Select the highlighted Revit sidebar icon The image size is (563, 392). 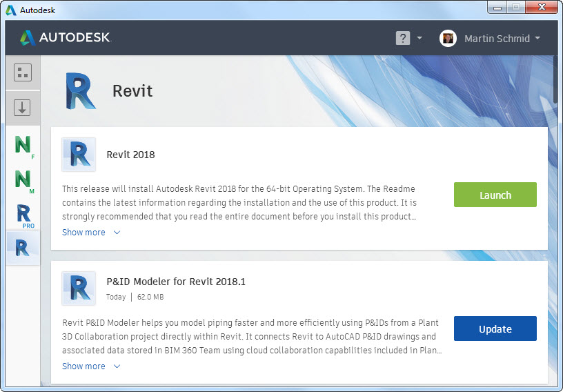(x=23, y=248)
